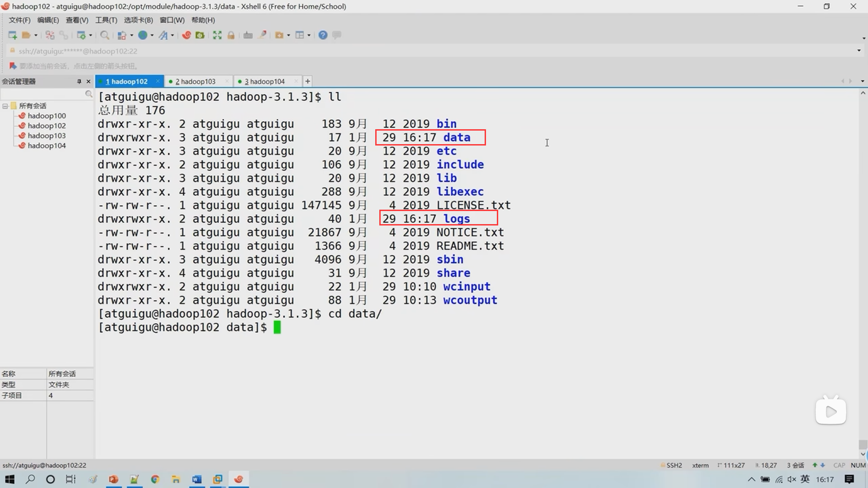Click the green Xagent toolbar icon
Image resolution: width=868 pixels, height=488 pixels.
(x=200, y=35)
